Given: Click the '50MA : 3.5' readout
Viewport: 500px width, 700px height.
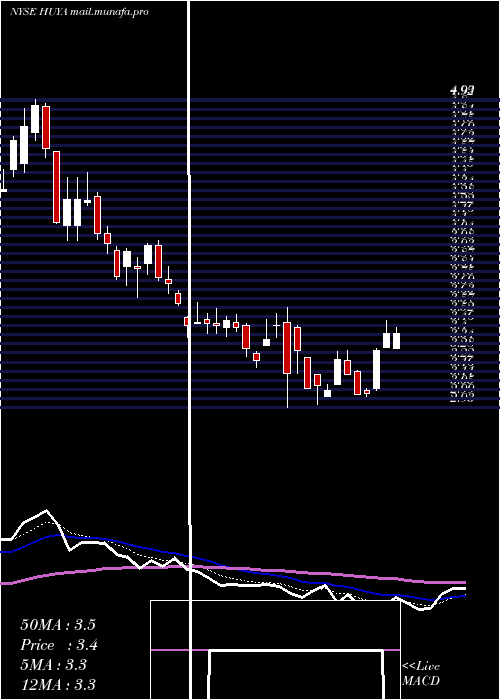Looking at the screenshot, I should coord(58,625).
